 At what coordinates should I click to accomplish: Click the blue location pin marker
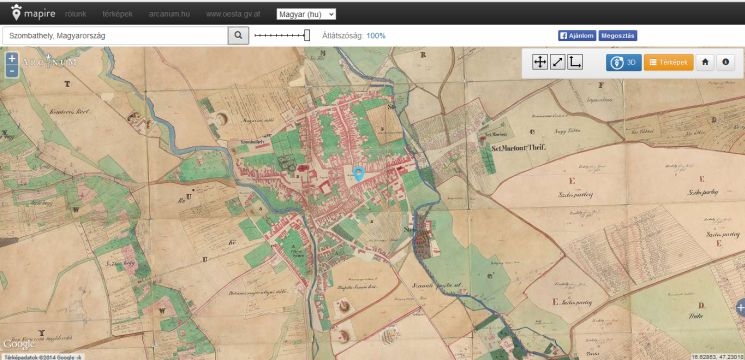[x=359, y=173]
